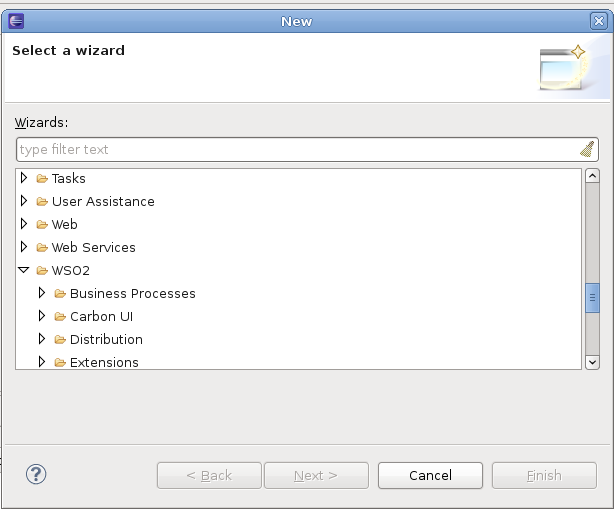
Task: Collapse the WSO2 category
Action: (x=23, y=270)
